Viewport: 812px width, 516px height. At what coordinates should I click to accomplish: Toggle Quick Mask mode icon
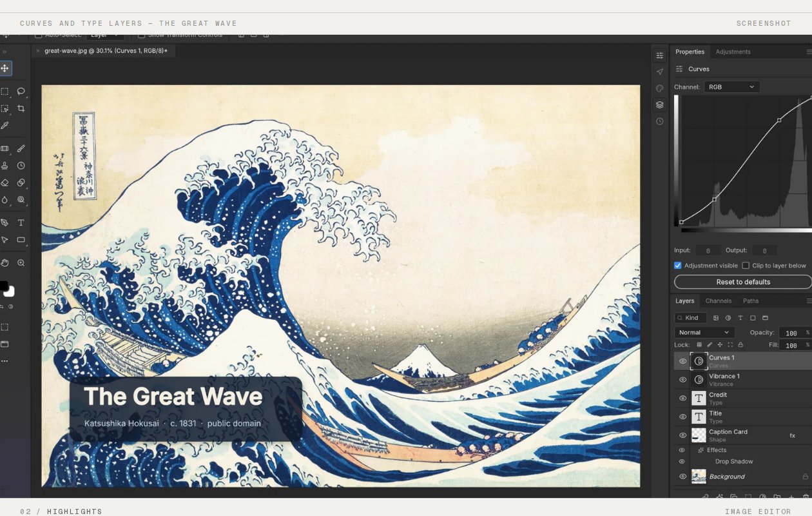(5, 327)
